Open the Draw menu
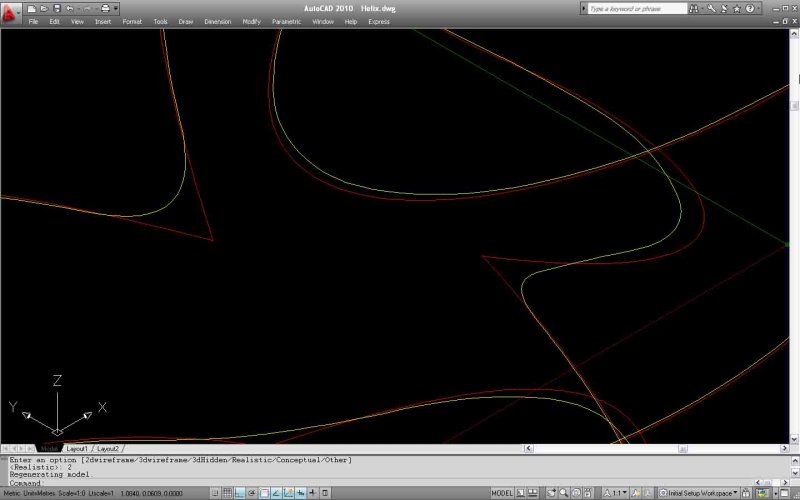800x500 pixels. [186, 21]
